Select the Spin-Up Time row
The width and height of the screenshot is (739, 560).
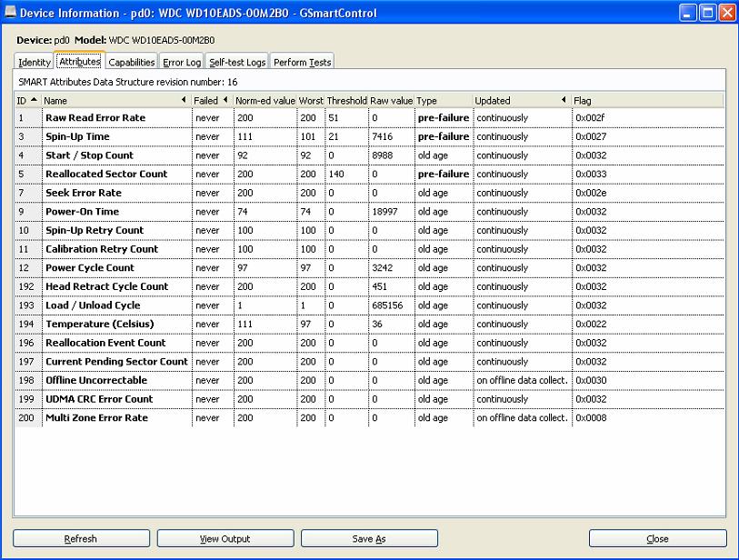click(x=369, y=136)
